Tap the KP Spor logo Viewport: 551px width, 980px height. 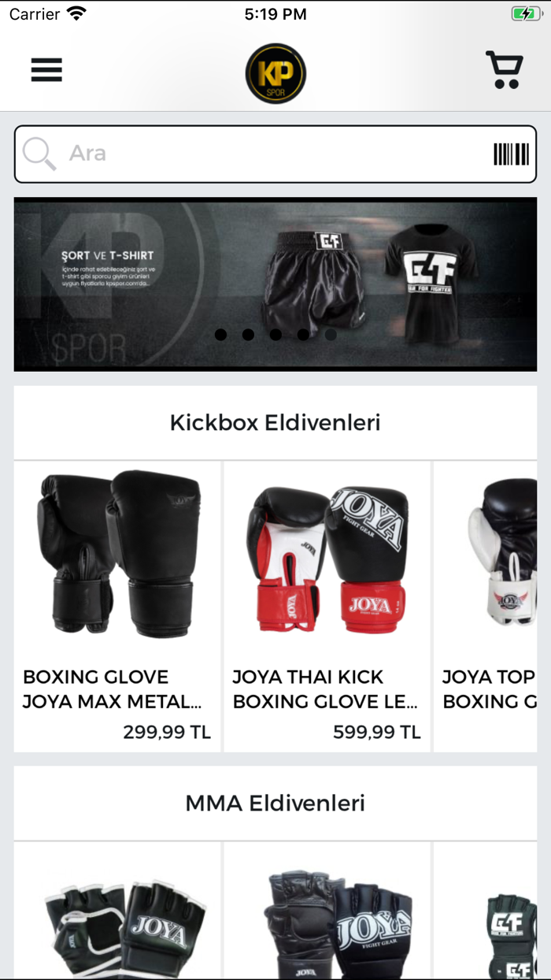pyautogui.click(x=275, y=73)
